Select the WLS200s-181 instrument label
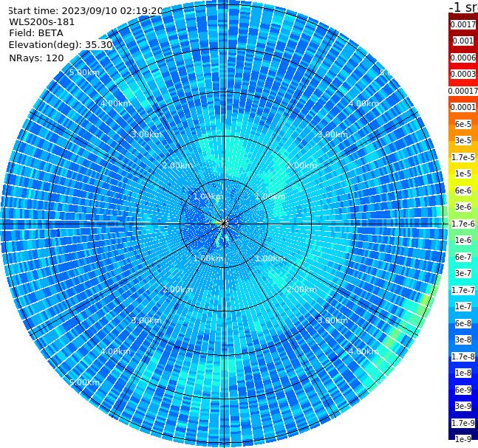This screenshot has width=478, height=448. click(42, 22)
